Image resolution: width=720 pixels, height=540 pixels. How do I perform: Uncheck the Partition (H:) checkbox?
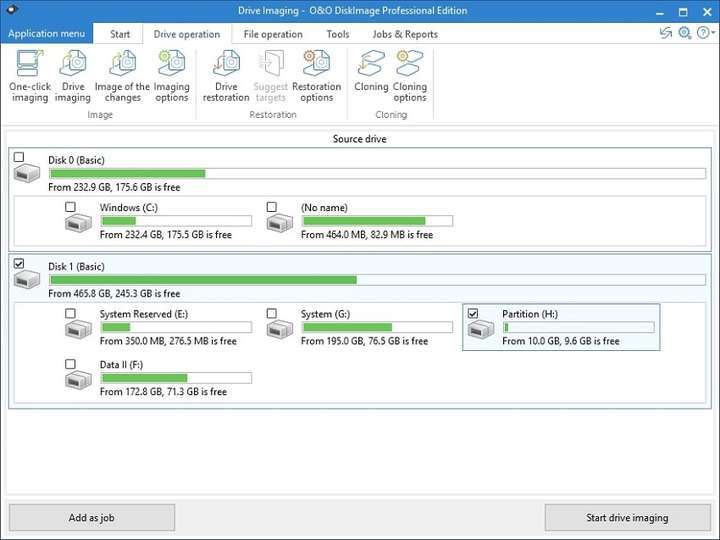pos(473,313)
